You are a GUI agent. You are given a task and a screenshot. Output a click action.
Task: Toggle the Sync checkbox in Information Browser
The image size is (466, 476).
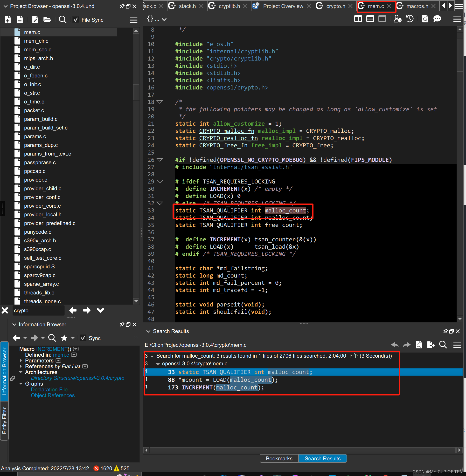tap(83, 338)
